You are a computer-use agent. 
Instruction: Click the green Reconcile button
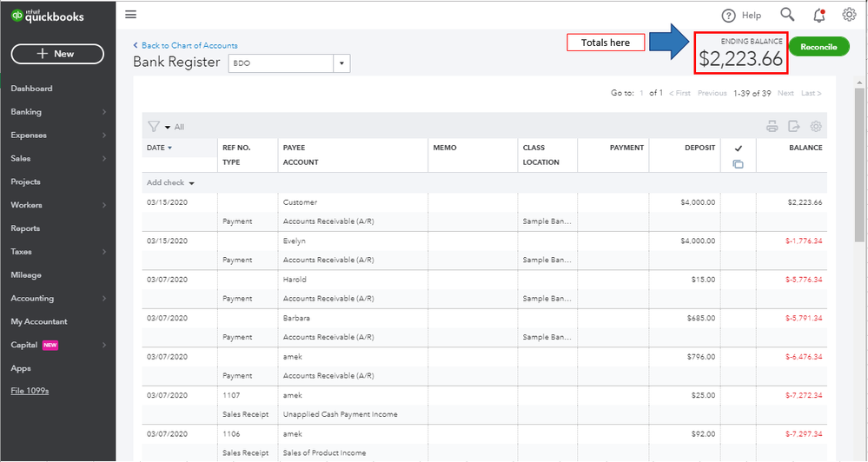pos(818,47)
